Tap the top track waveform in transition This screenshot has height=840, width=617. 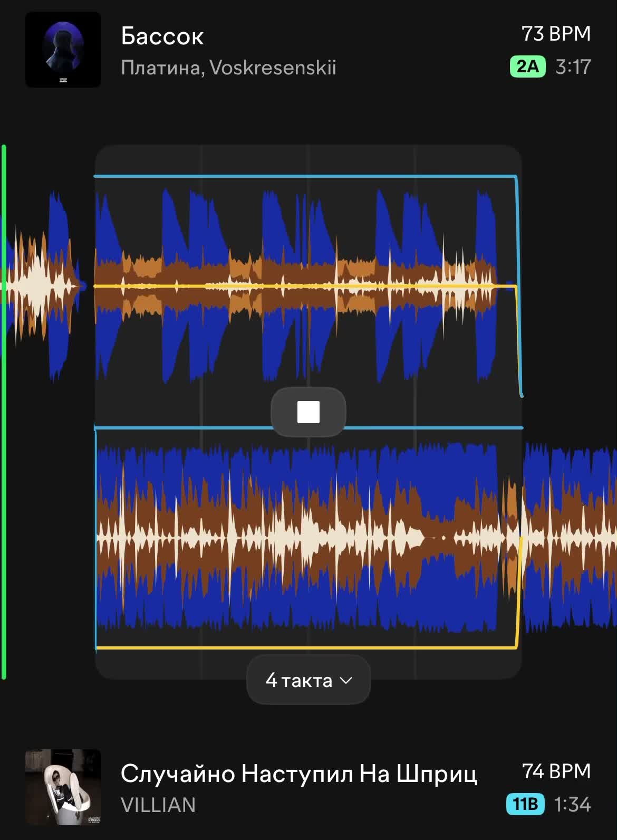pyautogui.click(x=295, y=285)
